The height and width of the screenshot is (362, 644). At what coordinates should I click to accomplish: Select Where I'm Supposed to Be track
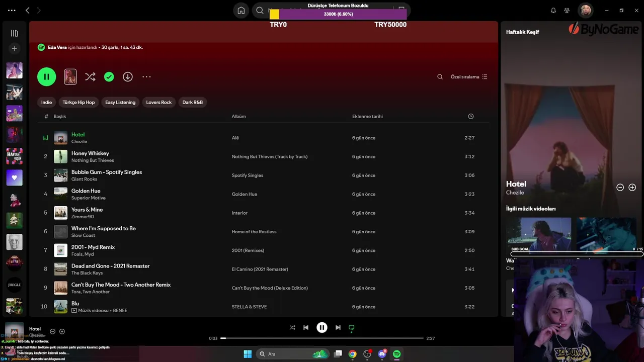click(104, 228)
